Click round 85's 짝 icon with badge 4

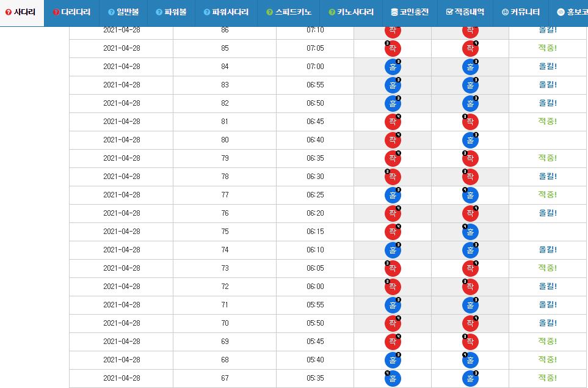470,48
